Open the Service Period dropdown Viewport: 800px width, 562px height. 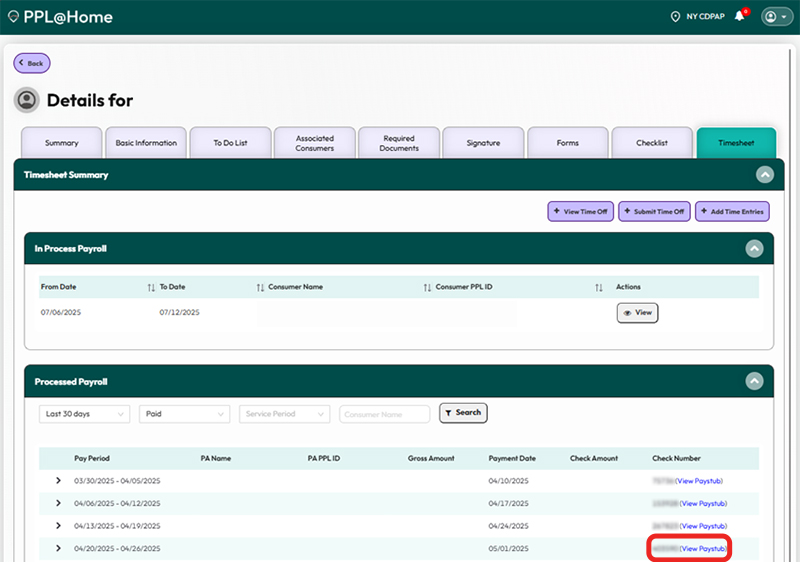point(285,414)
